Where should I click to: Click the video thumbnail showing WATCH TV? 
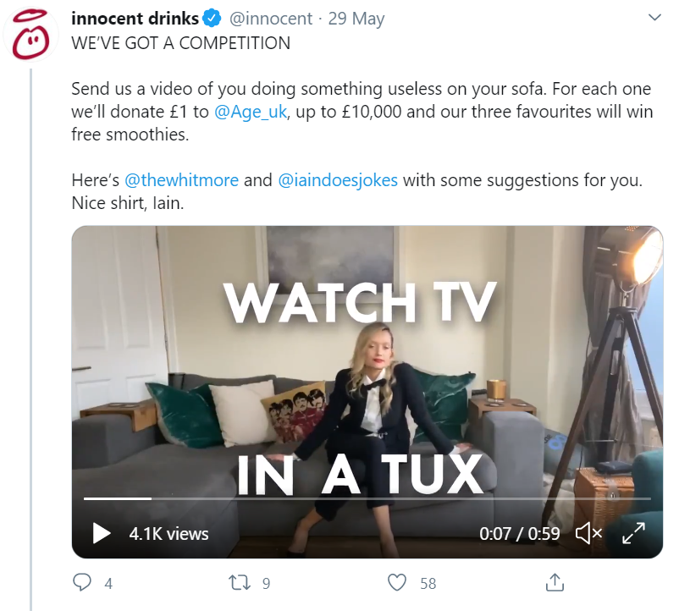[367, 392]
